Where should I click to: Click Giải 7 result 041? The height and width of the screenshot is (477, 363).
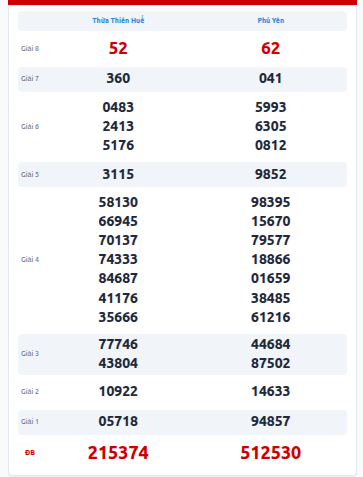point(271,78)
